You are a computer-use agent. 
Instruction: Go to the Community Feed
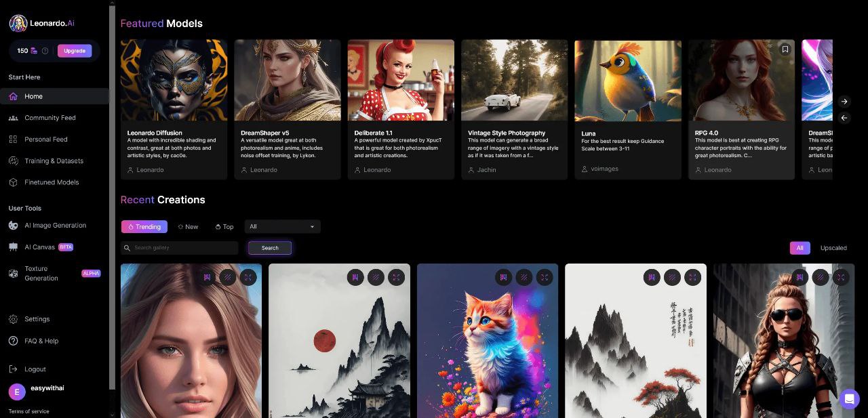pyautogui.click(x=51, y=117)
